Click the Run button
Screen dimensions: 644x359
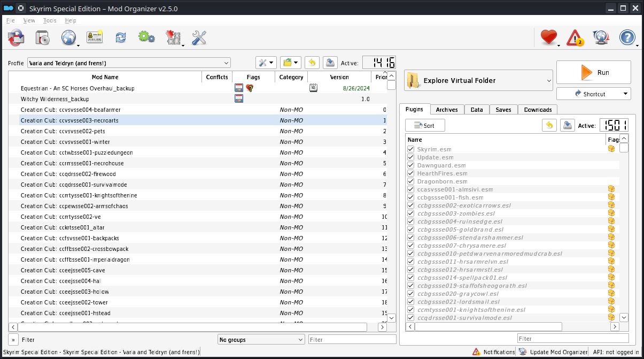tap(594, 72)
